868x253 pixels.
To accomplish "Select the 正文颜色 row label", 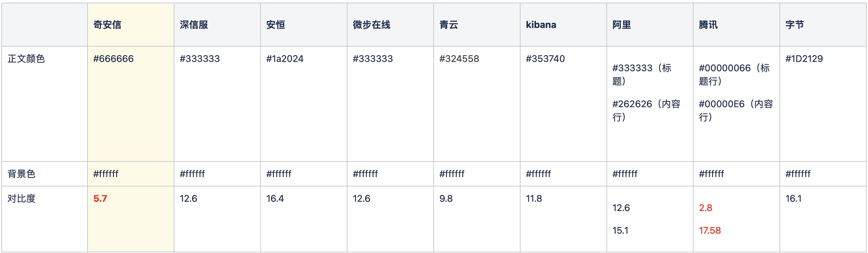I will pos(26,59).
